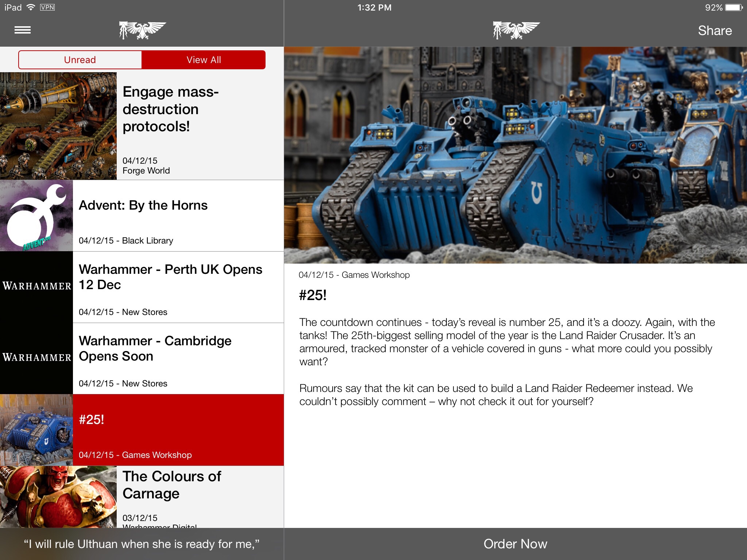Switch to the Unread filter
Screen dimensions: 747x560
pos(80,60)
